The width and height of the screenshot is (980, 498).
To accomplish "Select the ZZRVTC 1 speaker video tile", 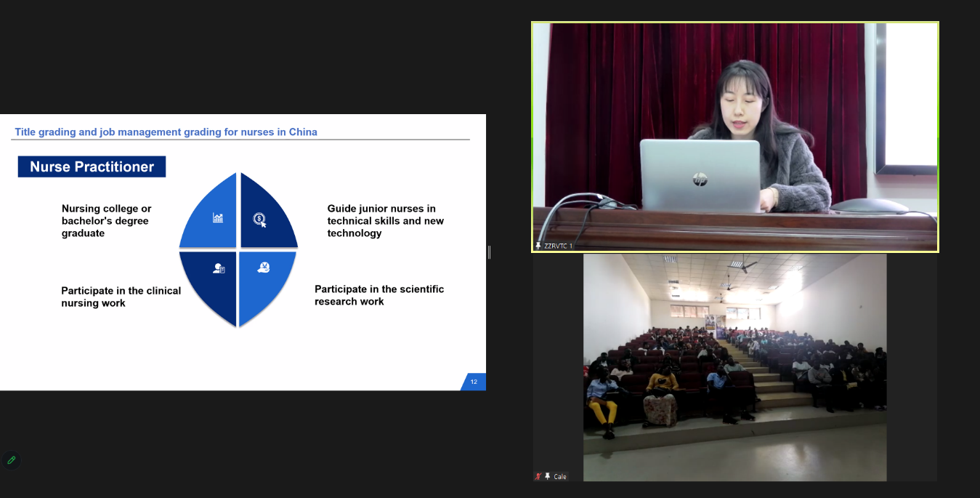I will click(734, 137).
